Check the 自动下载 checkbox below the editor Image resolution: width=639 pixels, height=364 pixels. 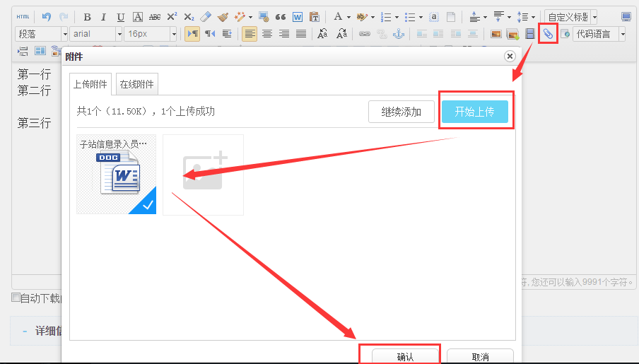(16, 298)
